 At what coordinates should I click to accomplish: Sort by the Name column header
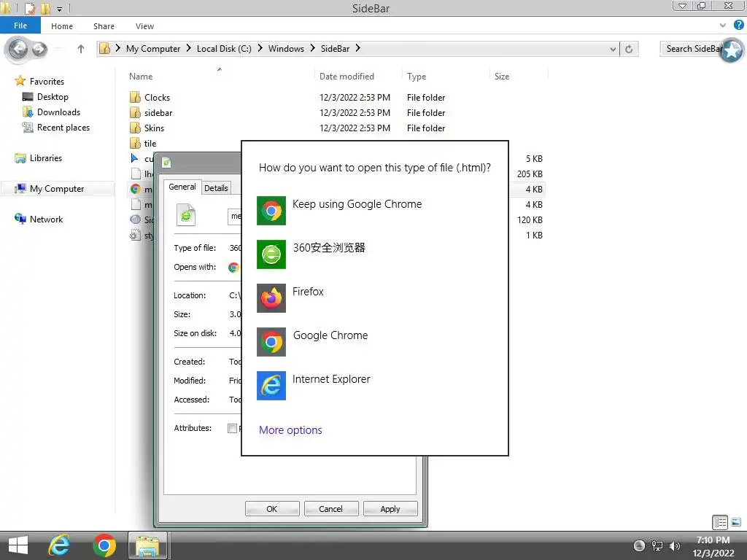141,76
